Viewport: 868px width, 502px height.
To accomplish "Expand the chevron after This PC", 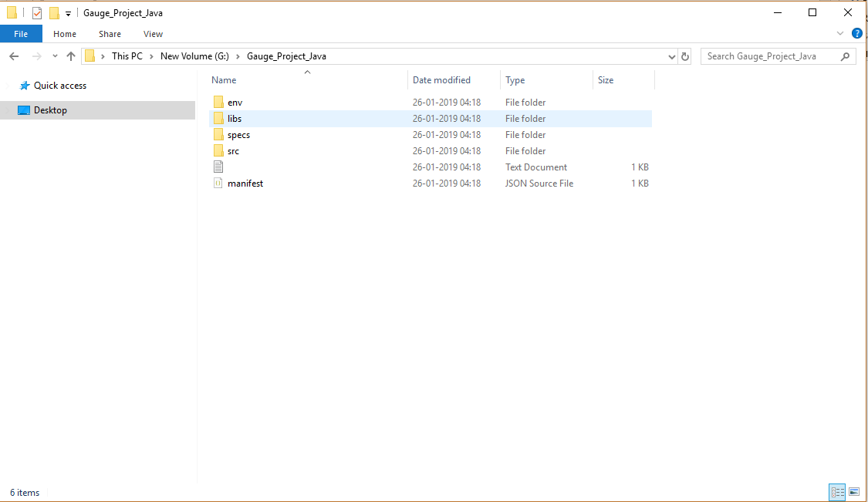I will tap(151, 56).
